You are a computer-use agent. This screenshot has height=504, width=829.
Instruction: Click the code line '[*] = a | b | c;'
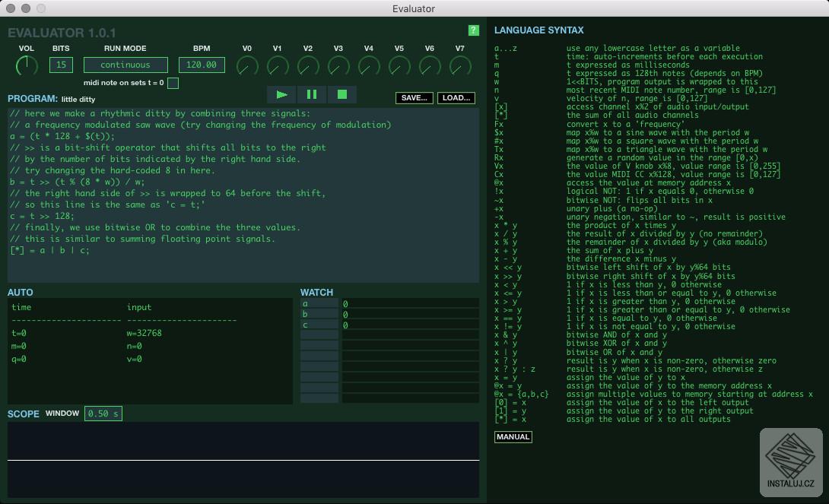49,250
